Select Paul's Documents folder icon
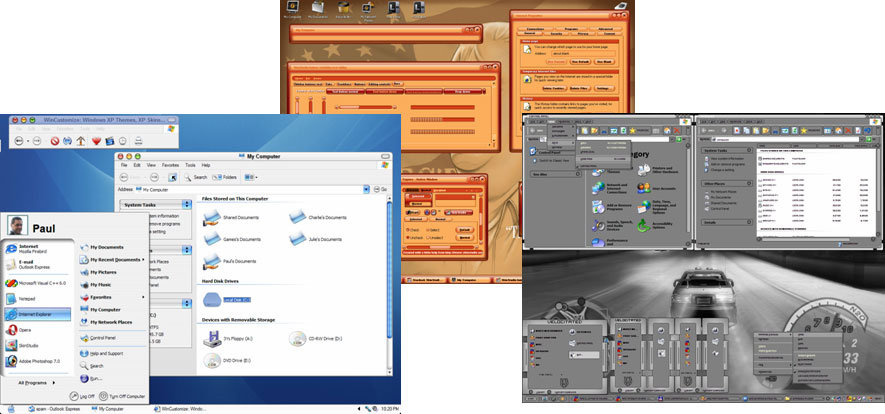This screenshot has width=885, height=414. [x=212, y=261]
